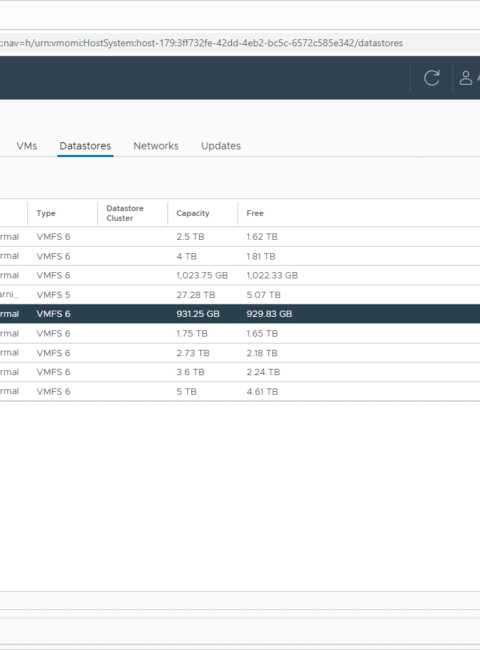Screen dimensions: 480x650
Task: Sort by Capacity column header
Action: [193, 213]
